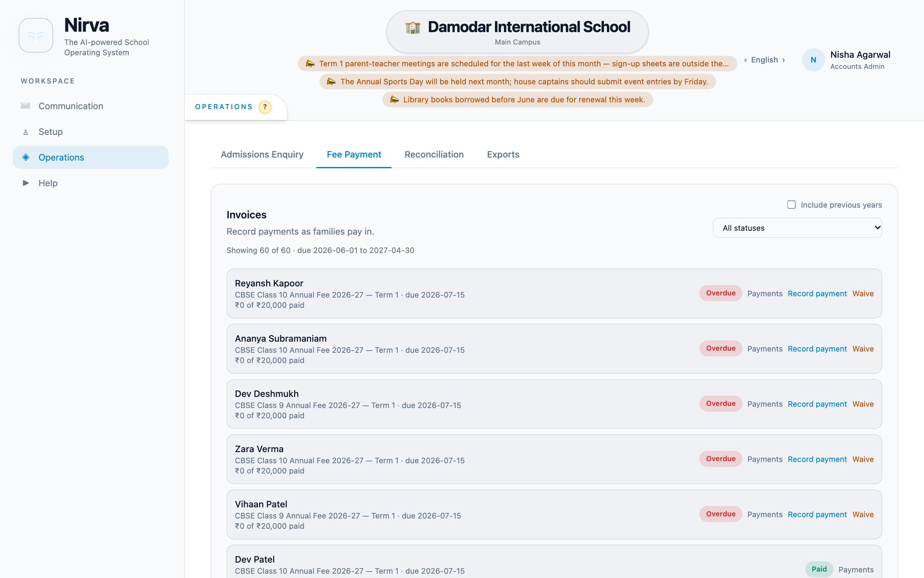
Task: Click Nisha Agarwal's avatar circle
Action: [x=813, y=60]
